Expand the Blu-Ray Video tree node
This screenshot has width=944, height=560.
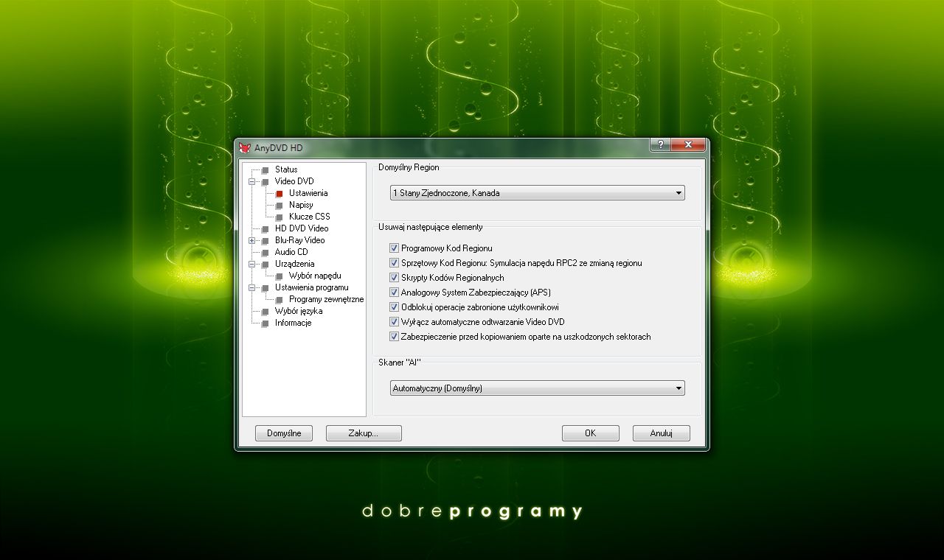[251, 240]
